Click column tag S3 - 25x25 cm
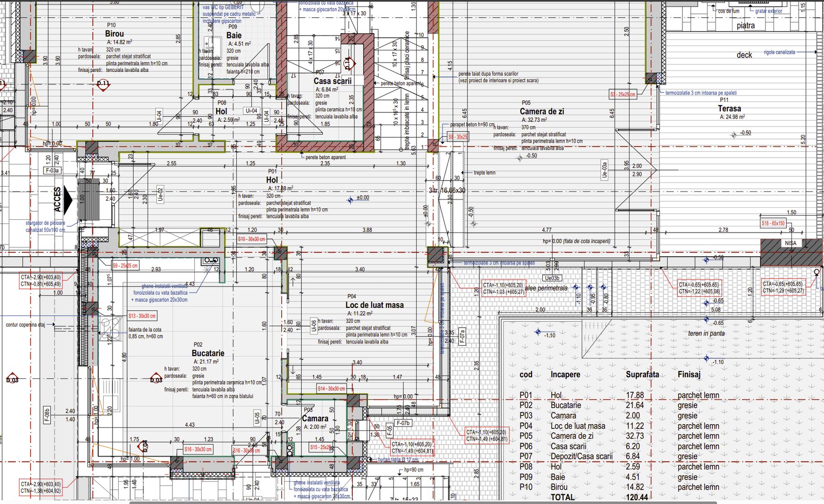The height and width of the screenshot is (504, 824). (623, 94)
